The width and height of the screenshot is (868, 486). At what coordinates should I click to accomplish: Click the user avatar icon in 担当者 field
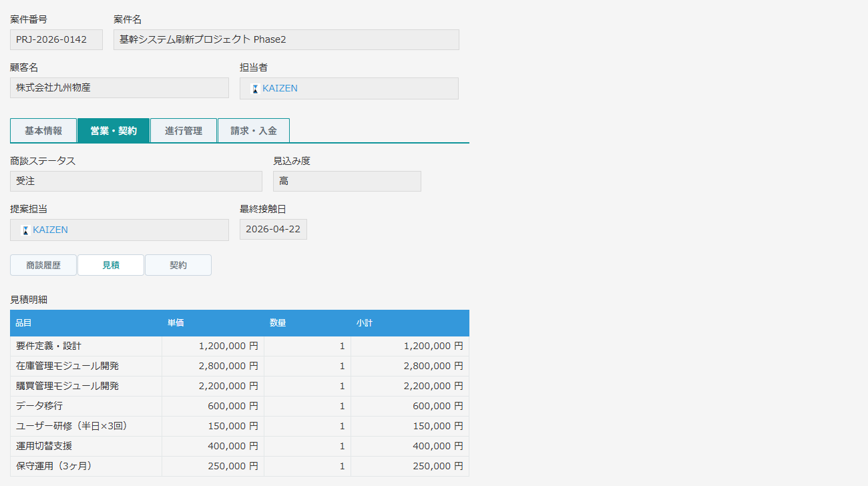point(254,89)
